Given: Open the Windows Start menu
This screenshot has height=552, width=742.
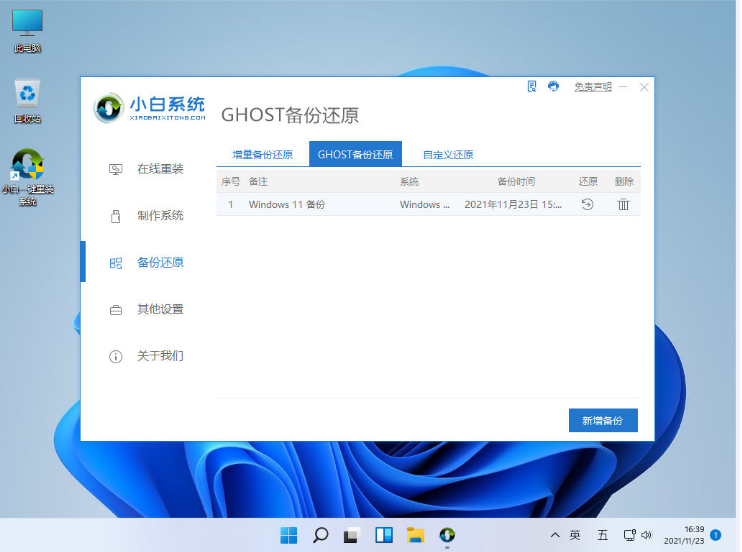Looking at the screenshot, I should [x=289, y=535].
